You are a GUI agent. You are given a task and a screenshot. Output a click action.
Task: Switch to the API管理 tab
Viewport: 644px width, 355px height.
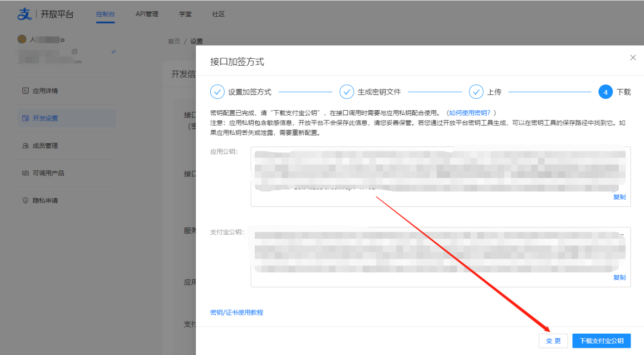(x=147, y=14)
